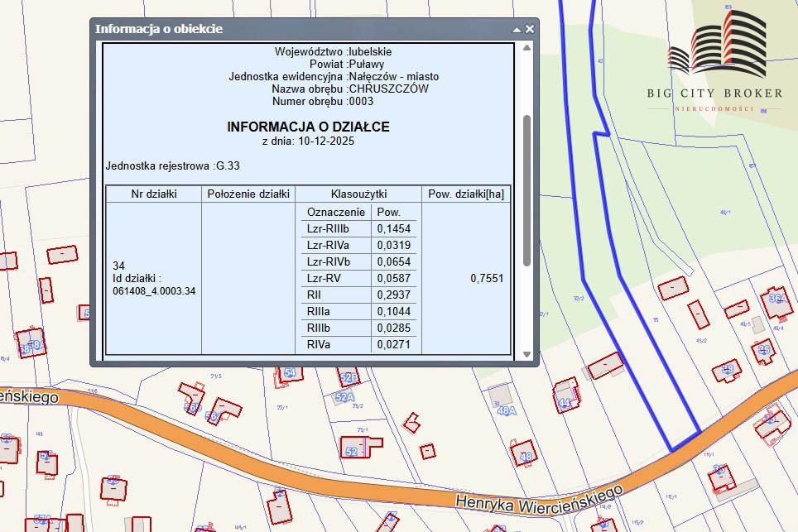798x532 pixels.
Task: Click building 52A label on the map
Action: click(344, 397)
